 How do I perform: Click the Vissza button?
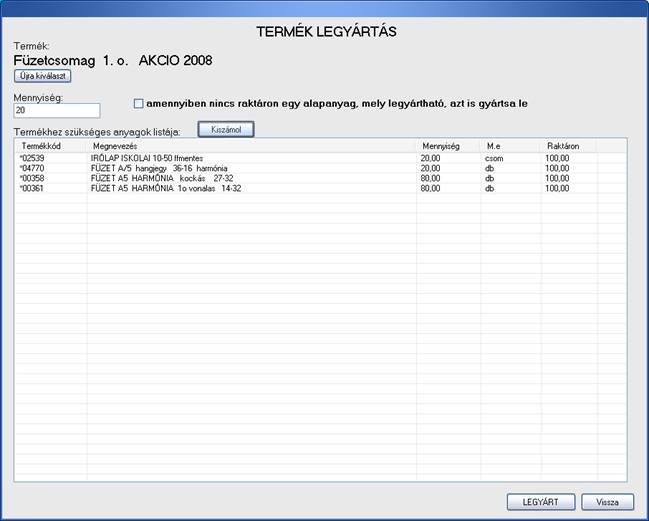[x=607, y=502]
